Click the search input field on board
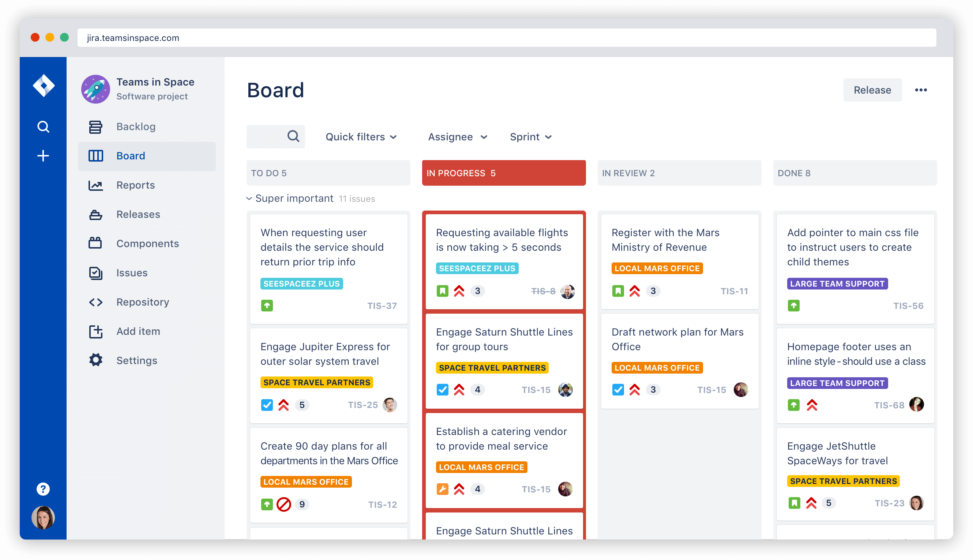Viewport: 973px width, 560px height. 277,137
